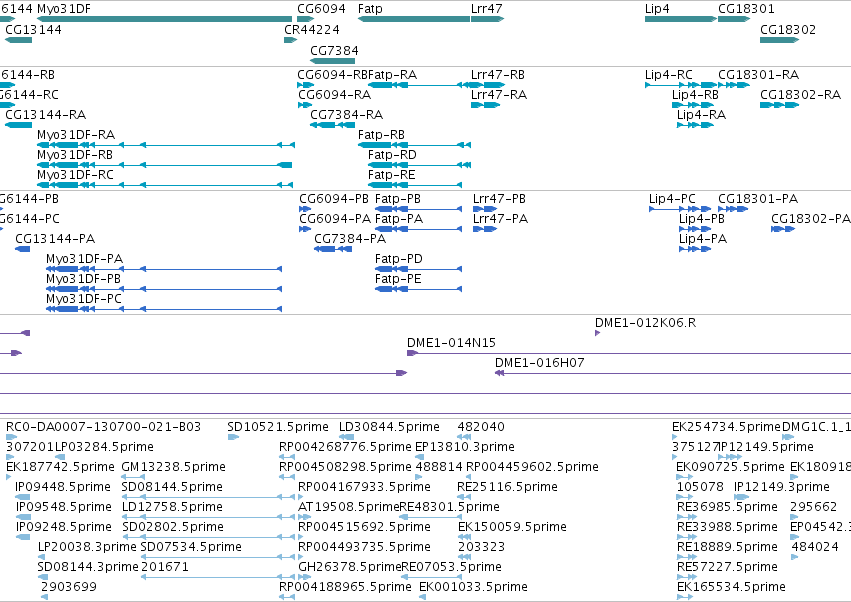
Task: Select the Lip4-RB transcript label
Action: pyautogui.click(x=695, y=95)
